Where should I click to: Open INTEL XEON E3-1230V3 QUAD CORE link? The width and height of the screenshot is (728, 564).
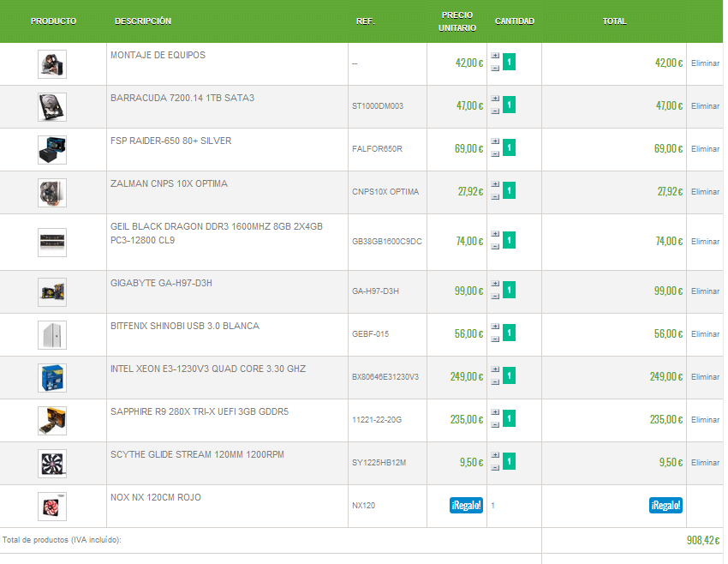pyautogui.click(x=208, y=369)
